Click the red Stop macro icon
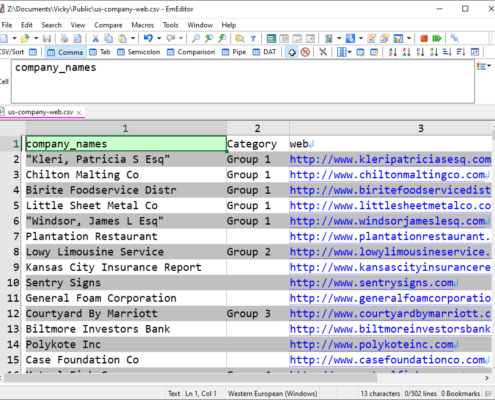This screenshot has width=495, height=400. 424,38
